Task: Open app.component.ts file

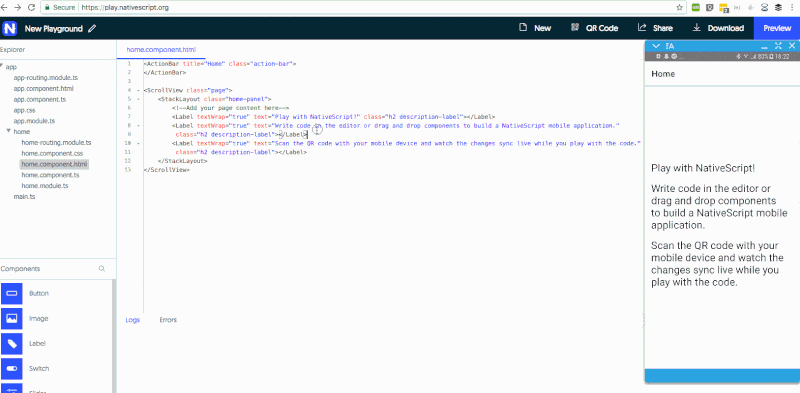Action: (x=39, y=99)
